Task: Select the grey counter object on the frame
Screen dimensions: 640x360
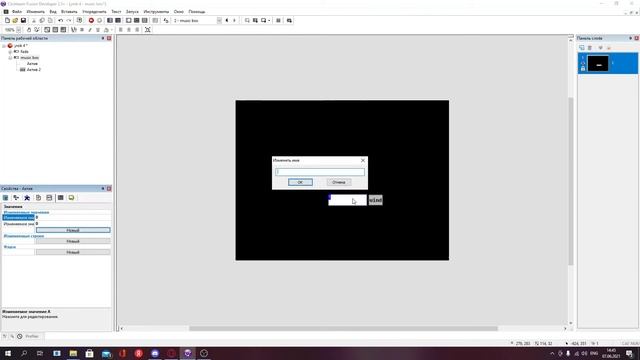Action: [376, 200]
